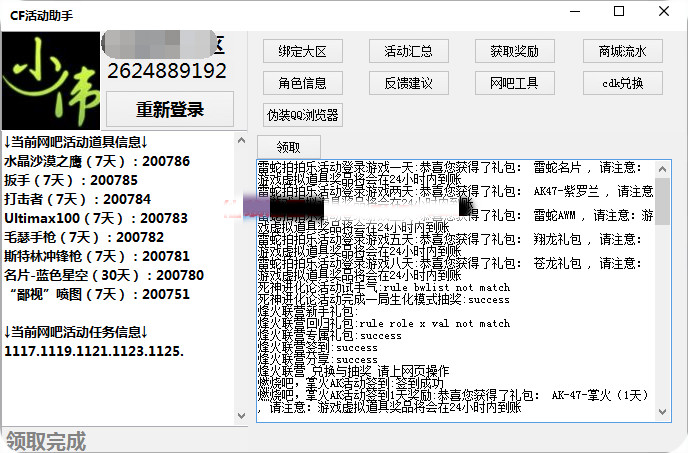Screen dimensions: 688x453
Task: Click the 重新登录 re-login button
Action: tap(170, 109)
